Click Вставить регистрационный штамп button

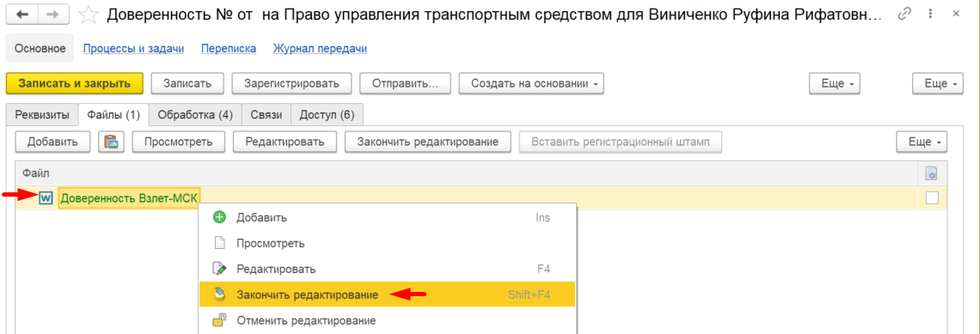[621, 142]
